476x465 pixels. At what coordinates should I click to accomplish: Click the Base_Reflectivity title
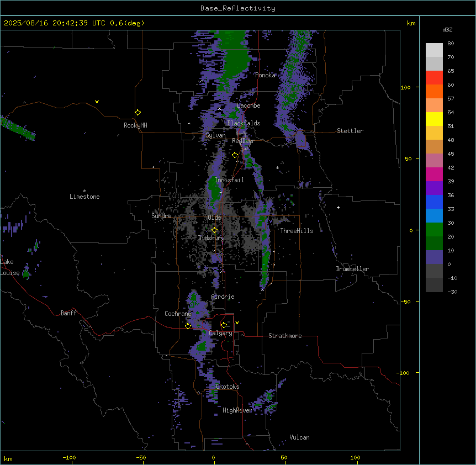[x=238, y=8]
